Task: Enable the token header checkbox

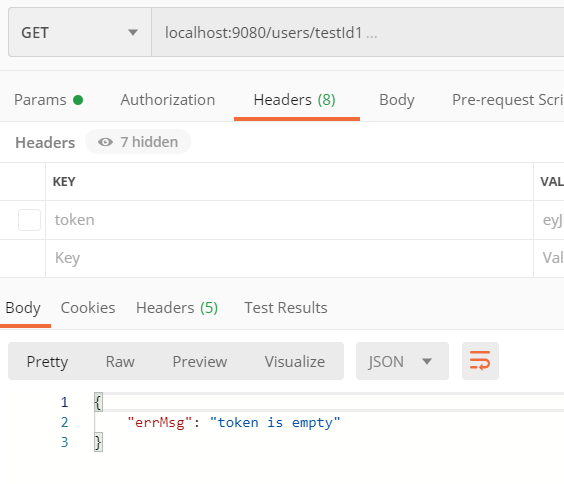Action: pyautogui.click(x=29, y=220)
